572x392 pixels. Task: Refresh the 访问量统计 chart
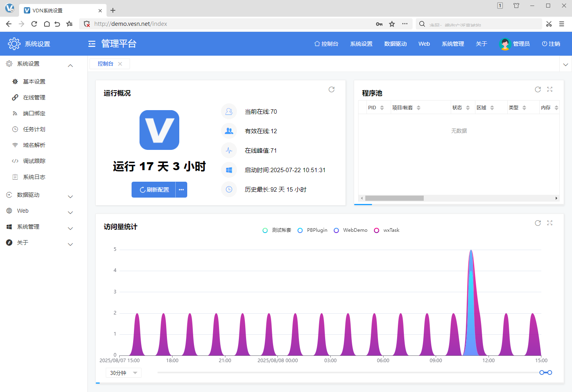click(538, 223)
